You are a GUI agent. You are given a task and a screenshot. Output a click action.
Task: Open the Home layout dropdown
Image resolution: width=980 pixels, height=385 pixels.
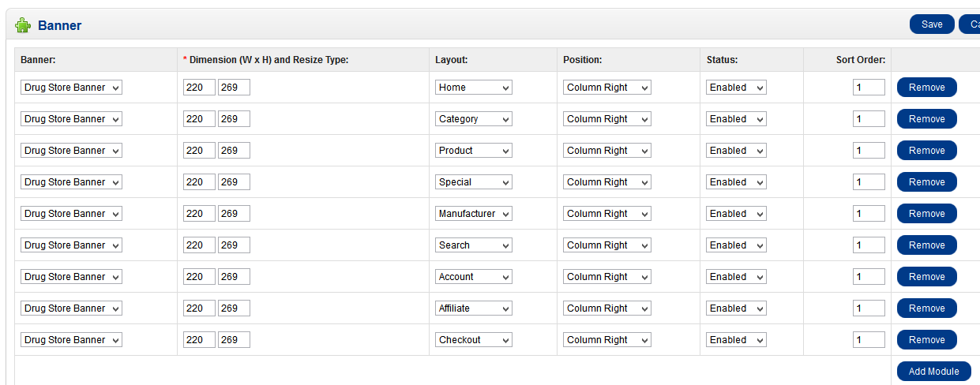tap(474, 88)
